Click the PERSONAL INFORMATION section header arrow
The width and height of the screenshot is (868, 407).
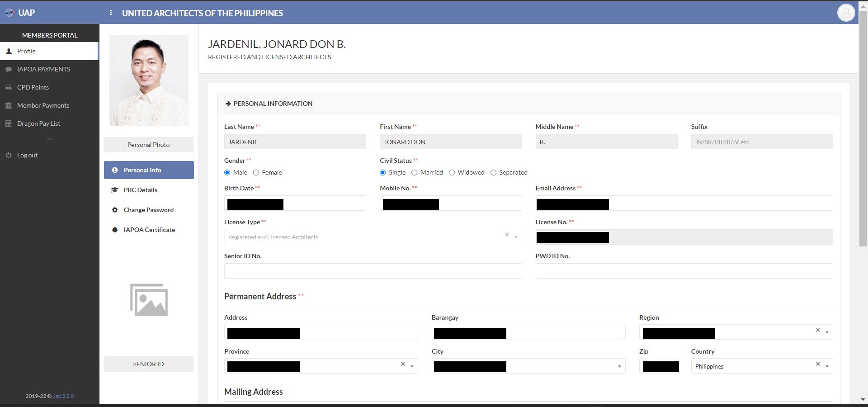[228, 104]
